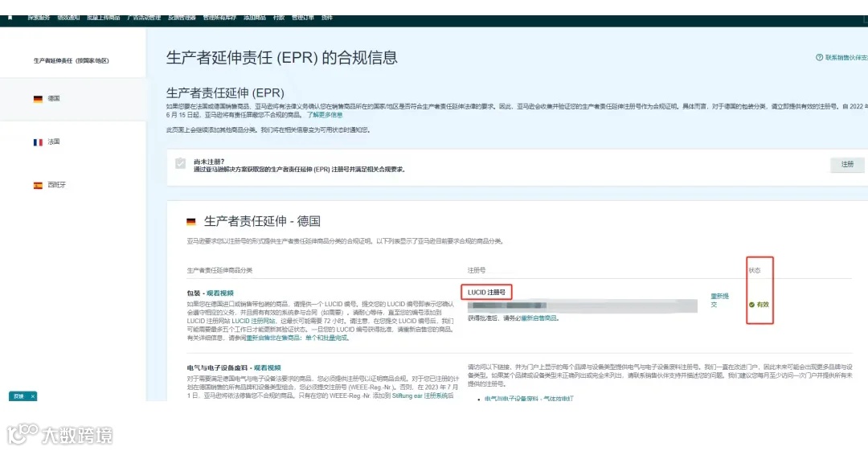868x451 pixels.
Task: Click the LUCID 注册号 label
Action: click(486, 292)
